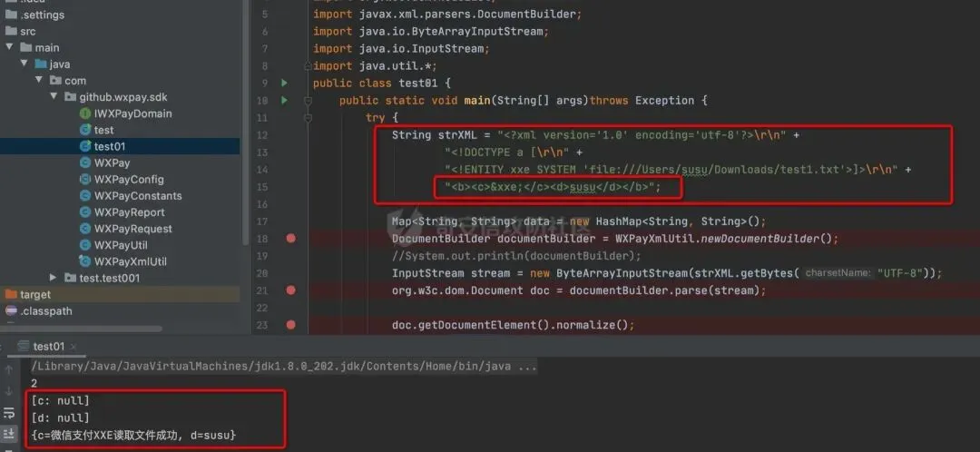The height and width of the screenshot is (452, 980).
Task: Click the WXPayConstants class icon
Action: pyautogui.click(x=85, y=196)
